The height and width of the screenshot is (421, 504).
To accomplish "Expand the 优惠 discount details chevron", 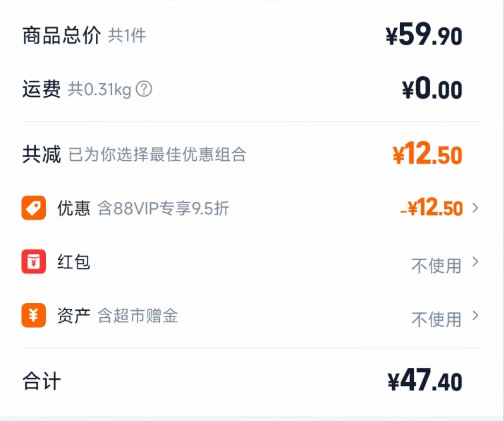I will pos(476,208).
